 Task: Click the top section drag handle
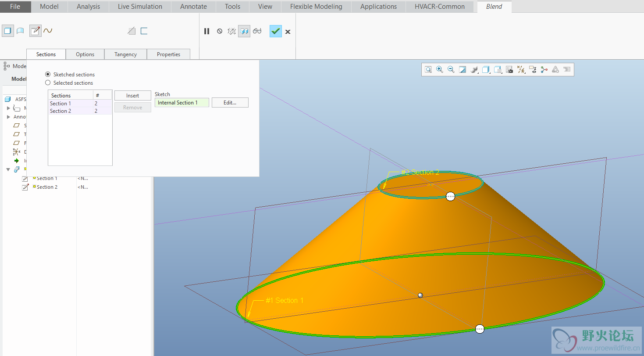tap(450, 197)
